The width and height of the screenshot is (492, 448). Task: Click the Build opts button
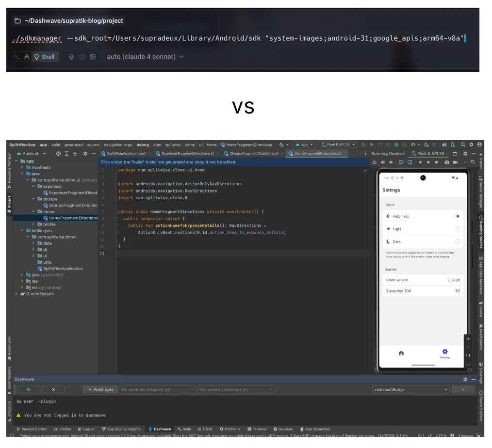coord(100,389)
